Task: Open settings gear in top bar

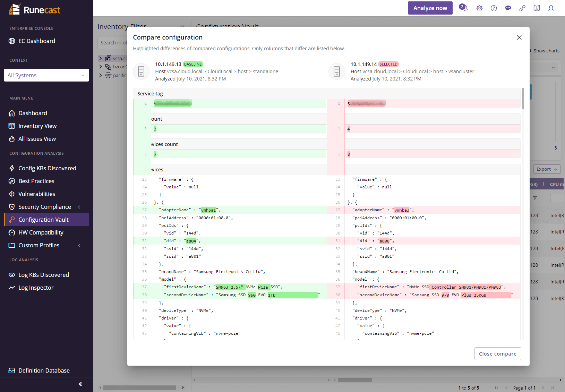Action: coord(479,8)
